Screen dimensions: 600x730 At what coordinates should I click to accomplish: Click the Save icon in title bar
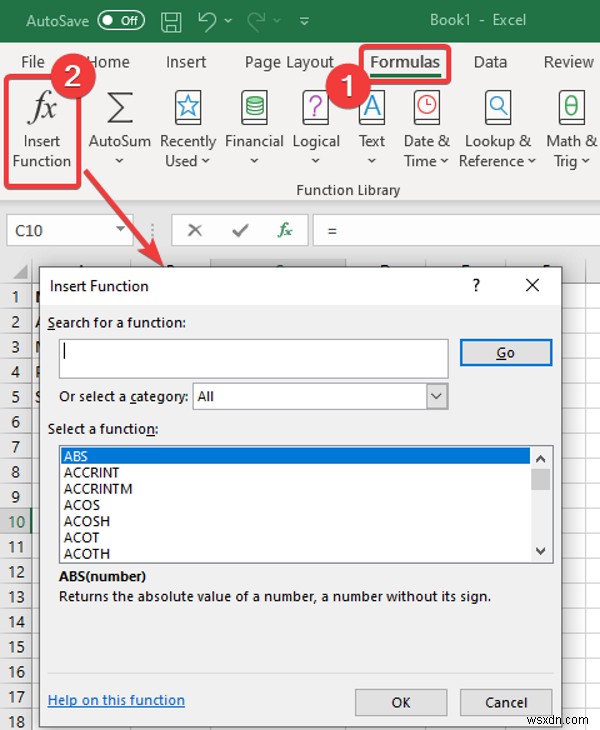[171, 21]
